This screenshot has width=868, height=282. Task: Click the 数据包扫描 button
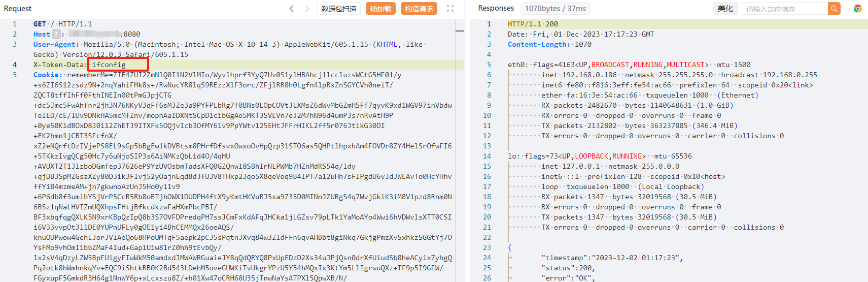(339, 9)
